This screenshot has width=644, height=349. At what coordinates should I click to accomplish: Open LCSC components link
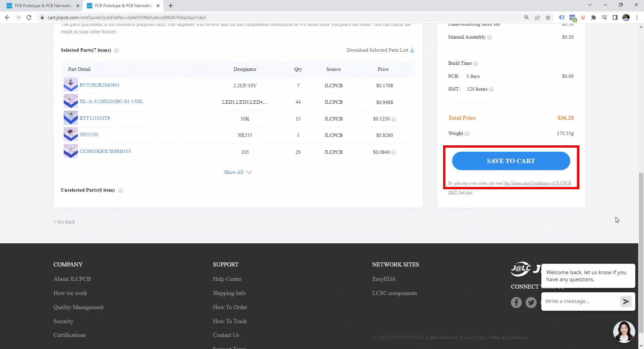point(394,293)
